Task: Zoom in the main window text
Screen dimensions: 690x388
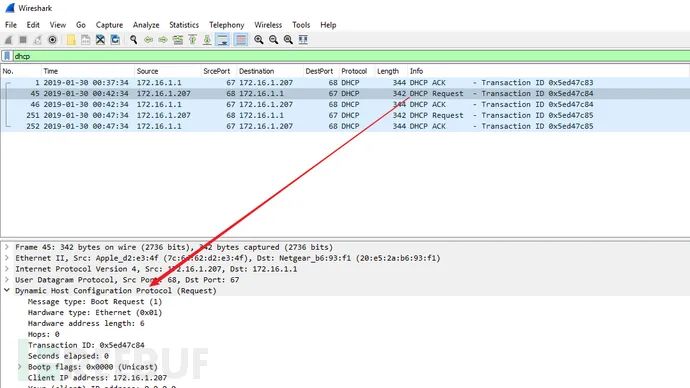Action: [259, 40]
